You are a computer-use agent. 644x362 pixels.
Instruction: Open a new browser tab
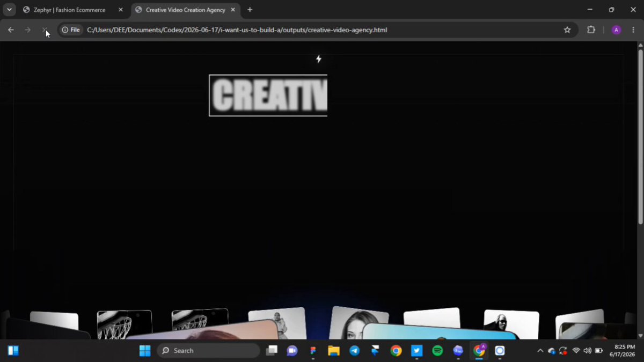250,10
